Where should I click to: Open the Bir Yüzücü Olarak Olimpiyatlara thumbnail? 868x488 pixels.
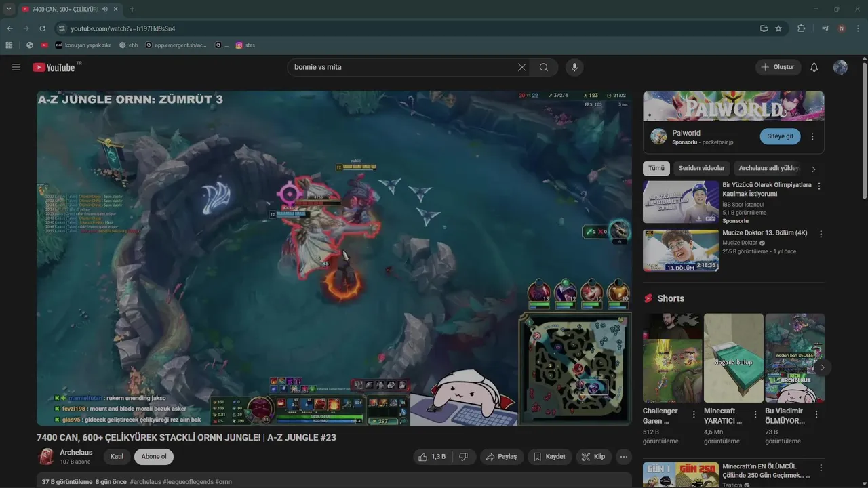pos(681,202)
